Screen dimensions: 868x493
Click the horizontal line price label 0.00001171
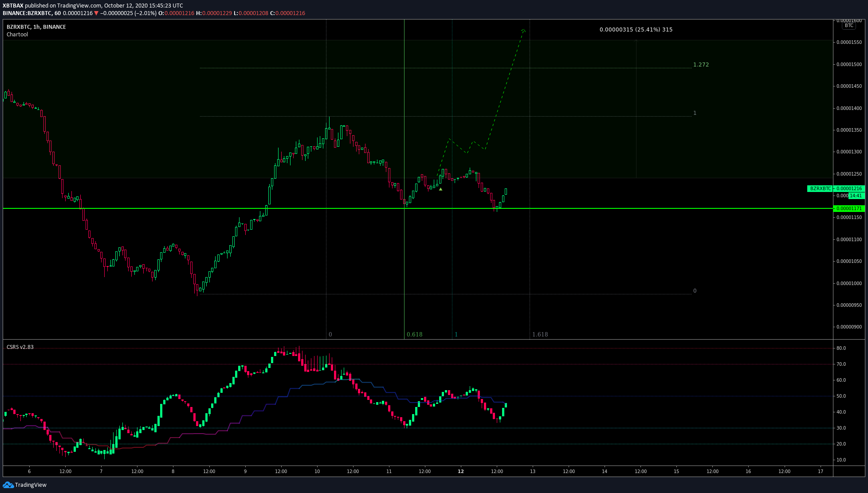pos(849,208)
